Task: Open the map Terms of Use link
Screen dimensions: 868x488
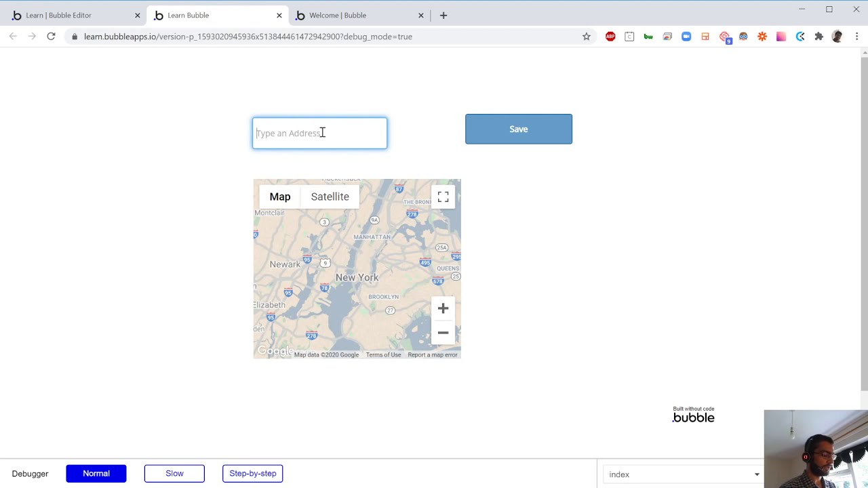Action: 384,354
